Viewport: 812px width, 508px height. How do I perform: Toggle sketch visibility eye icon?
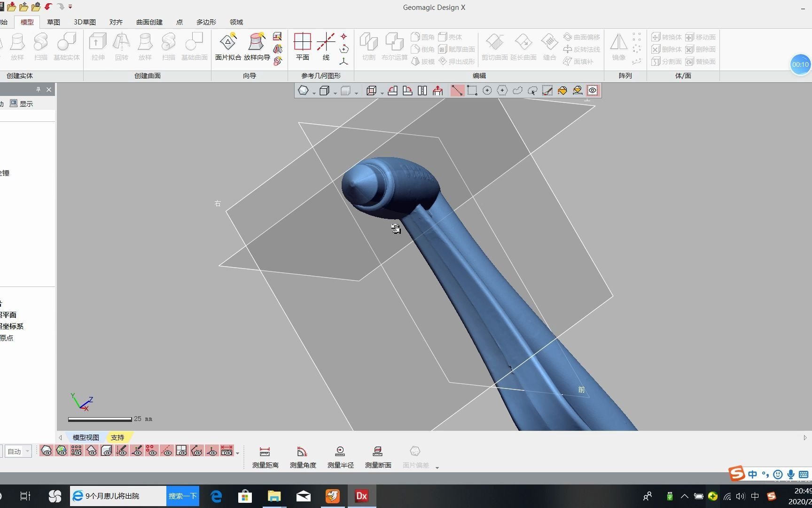pos(121,451)
